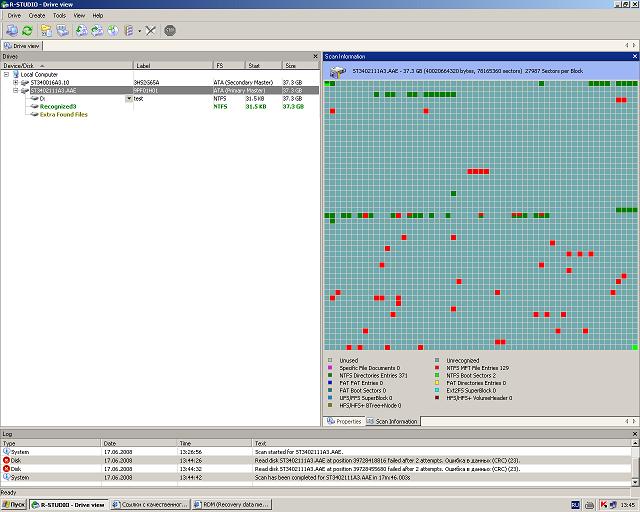640x512 pixels.
Task: Click the Start column header
Action: (263, 65)
